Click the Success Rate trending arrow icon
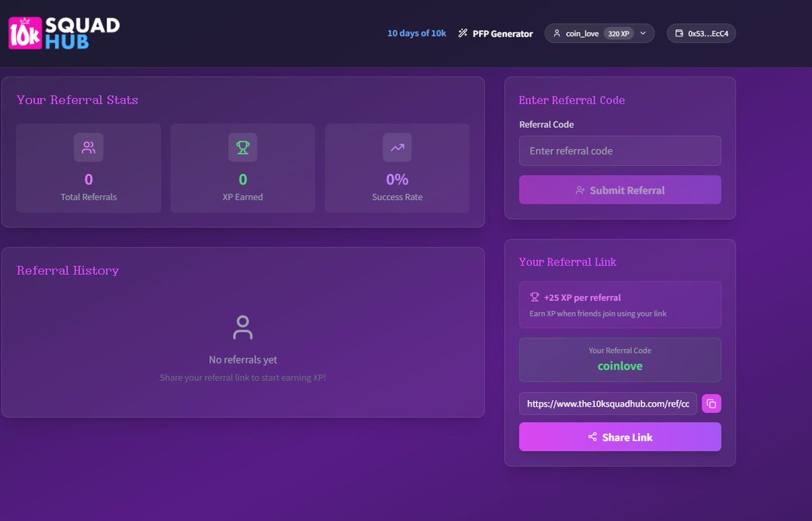Screen dimensions: 812x521 pyautogui.click(x=397, y=148)
